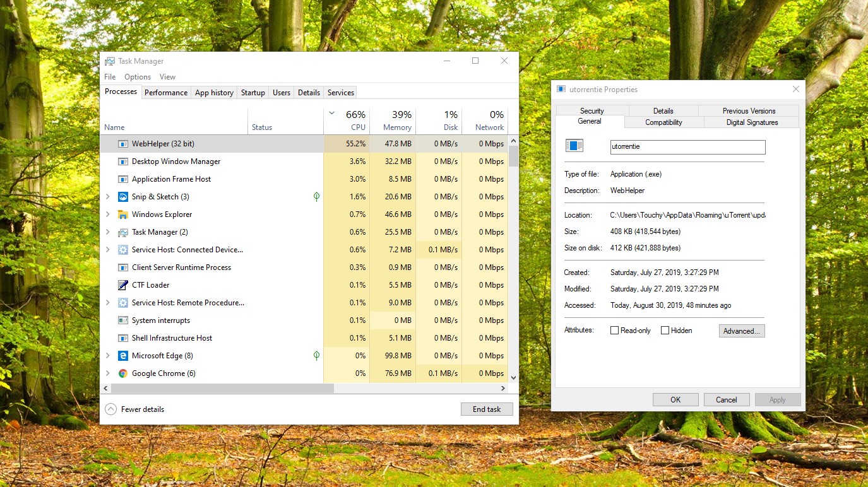Click the Task Manager process row icon

pos(123,232)
